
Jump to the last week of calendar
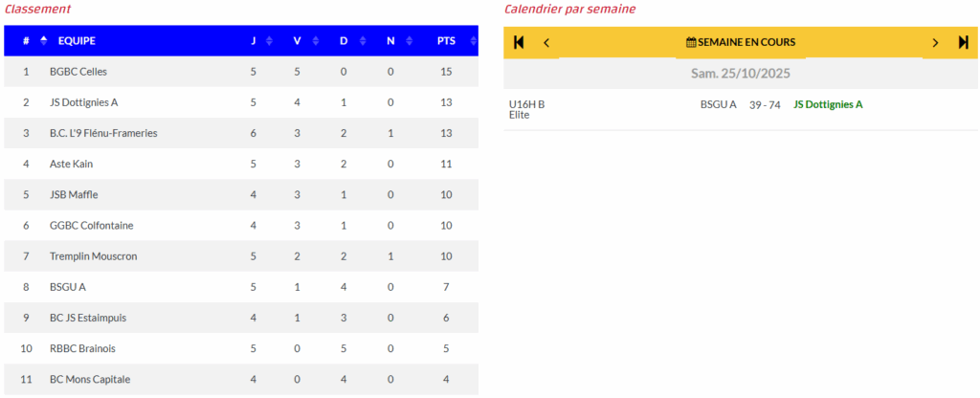(x=963, y=42)
